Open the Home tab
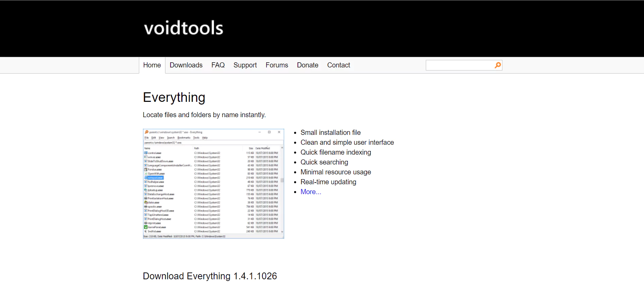The image size is (644, 282). coord(152,65)
